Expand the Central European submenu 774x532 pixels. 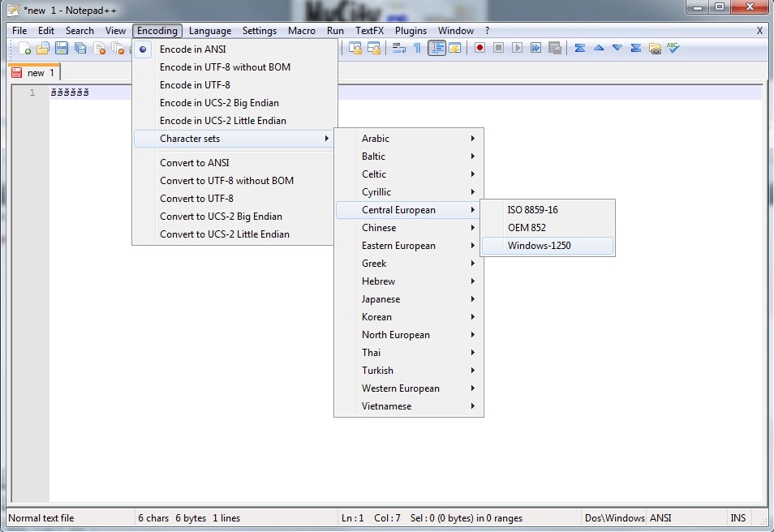tap(409, 210)
